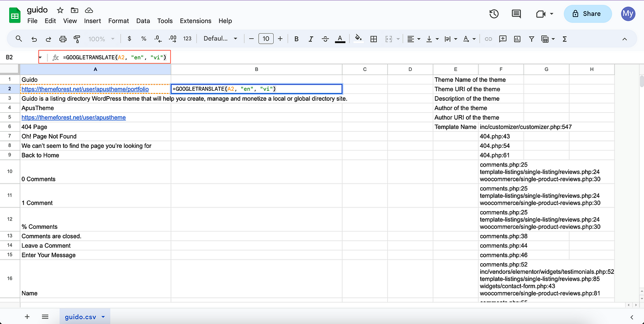Decrease decimal places icon
Image resolution: width=644 pixels, height=324 pixels.
(x=158, y=39)
